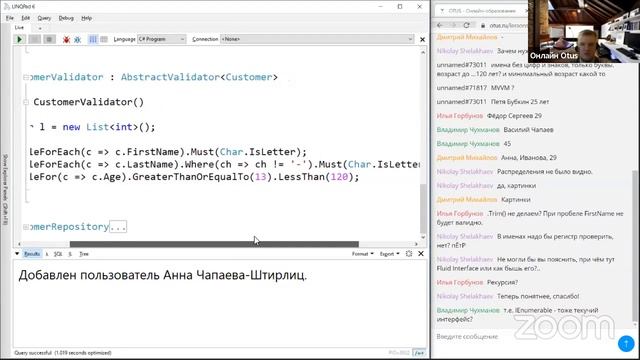
Task: Select the rich text results view icon
Action: click(93, 39)
